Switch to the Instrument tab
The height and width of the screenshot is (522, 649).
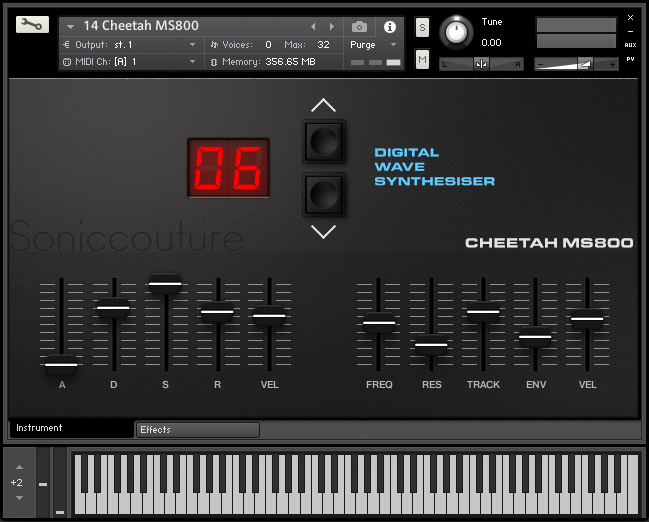pyautogui.click(x=71, y=428)
